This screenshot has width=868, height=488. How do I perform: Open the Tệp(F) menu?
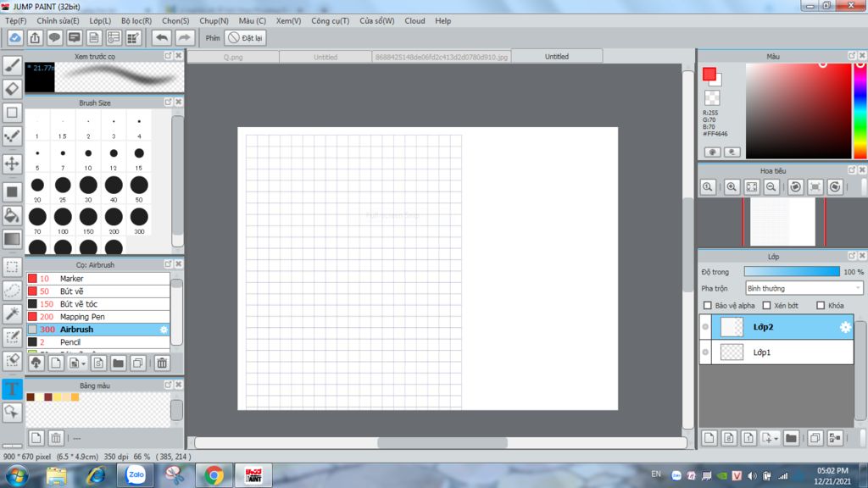point(15,20)
